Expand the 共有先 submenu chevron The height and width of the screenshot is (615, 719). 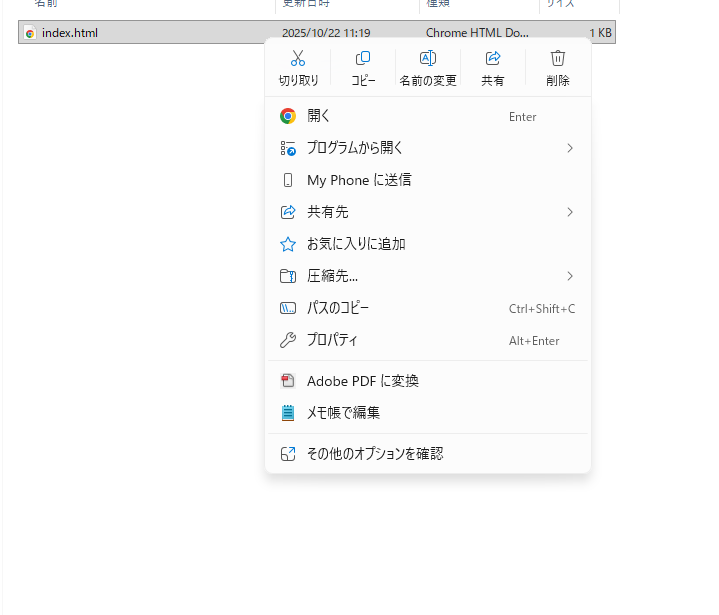pos(570,212)
